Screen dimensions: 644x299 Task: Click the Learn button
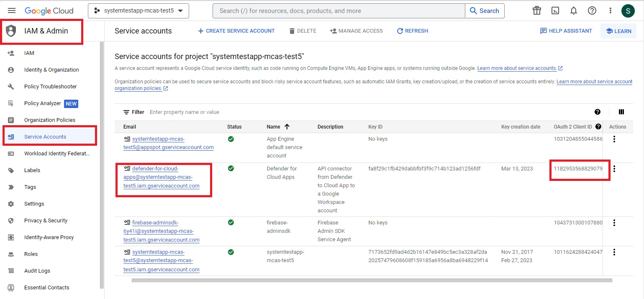(618, 31)
